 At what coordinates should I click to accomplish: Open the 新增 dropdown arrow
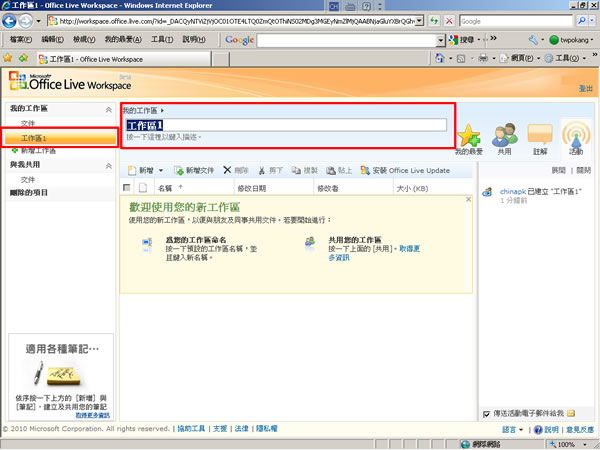pos(161,170)
